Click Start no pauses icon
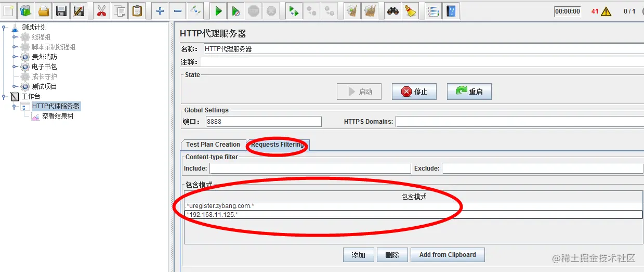644x272 pixels. [x=236, y=10]
